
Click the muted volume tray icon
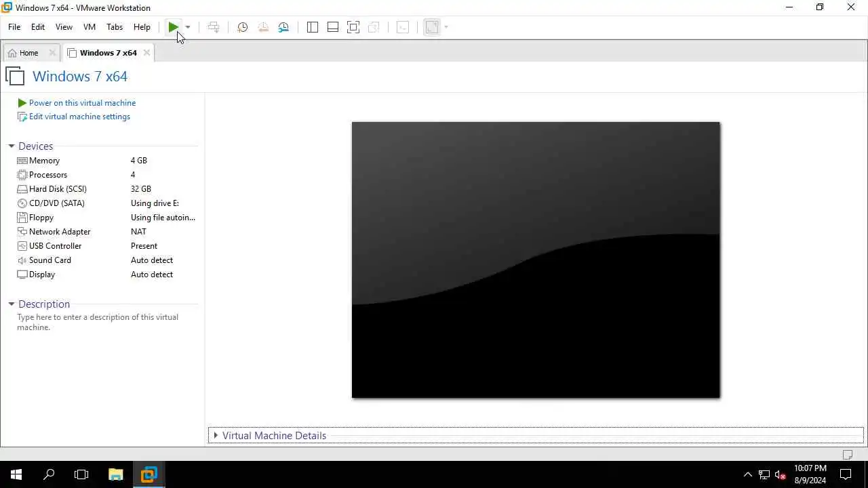(x=781, y=474)
